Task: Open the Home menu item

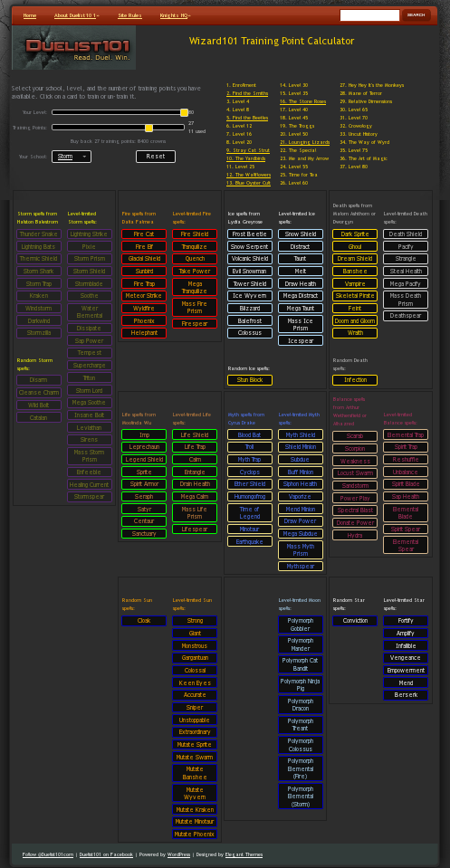Action: click(29, 15)
